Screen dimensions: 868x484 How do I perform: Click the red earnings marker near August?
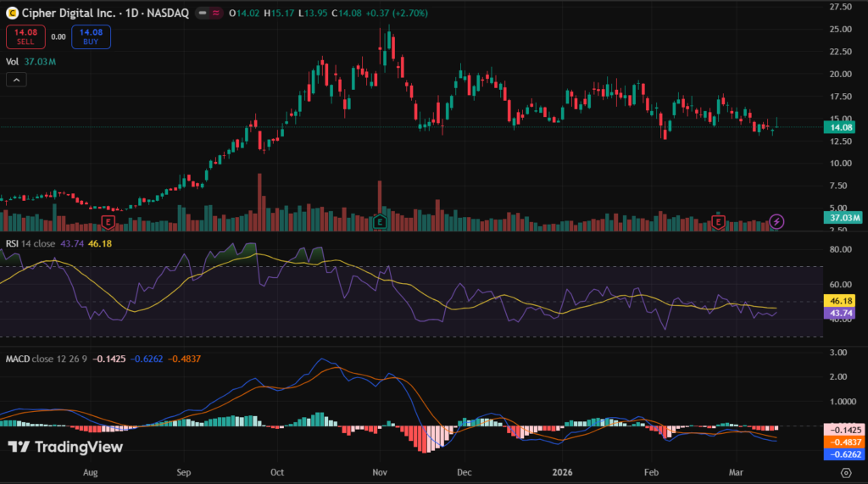coord(108,221)
